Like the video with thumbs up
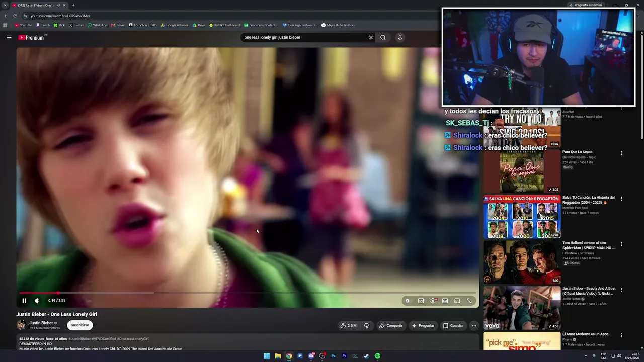 pyautogui.click(x=348, y=325)
